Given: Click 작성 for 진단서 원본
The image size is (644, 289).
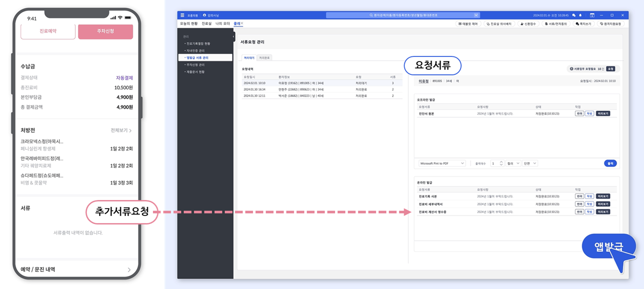Looking at the screenshot, I should tap(589, 114).
